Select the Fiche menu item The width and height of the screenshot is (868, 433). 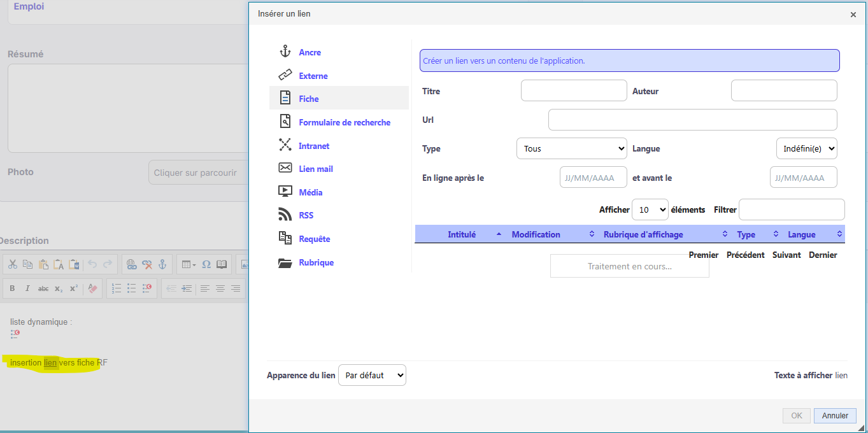[x=309, y=99]
